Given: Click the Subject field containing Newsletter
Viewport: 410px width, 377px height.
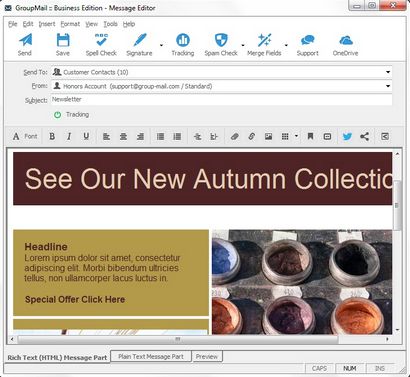Looking at the screenshot, I should pos(221,100).
